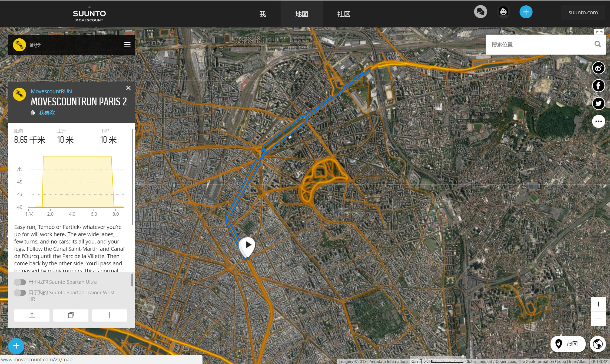Click the route's yellow running icon
This screenshot has width=610, height=364.
tap(19, 94)
